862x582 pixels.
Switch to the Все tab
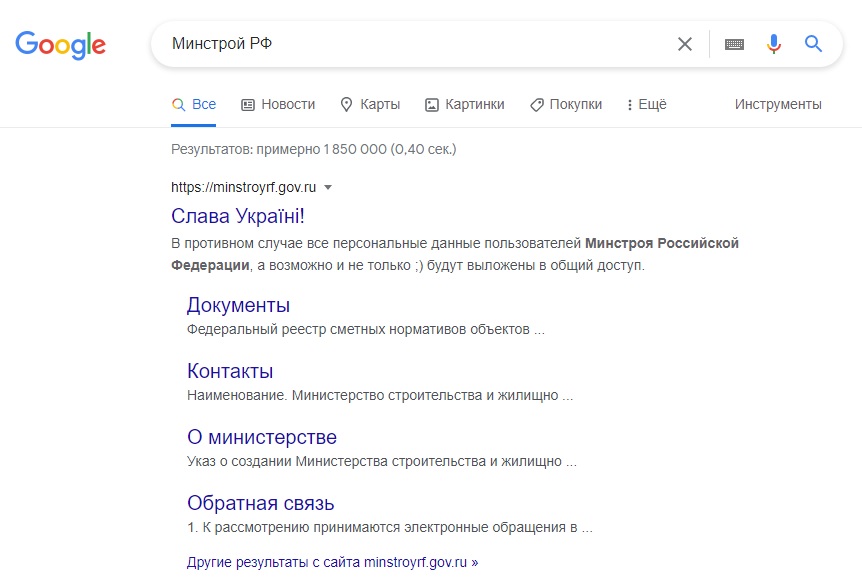(x=202, y=104)
